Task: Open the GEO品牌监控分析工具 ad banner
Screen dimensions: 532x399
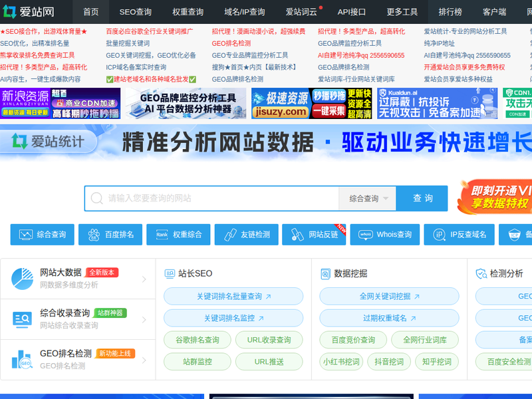Action: tap(186, 104)
